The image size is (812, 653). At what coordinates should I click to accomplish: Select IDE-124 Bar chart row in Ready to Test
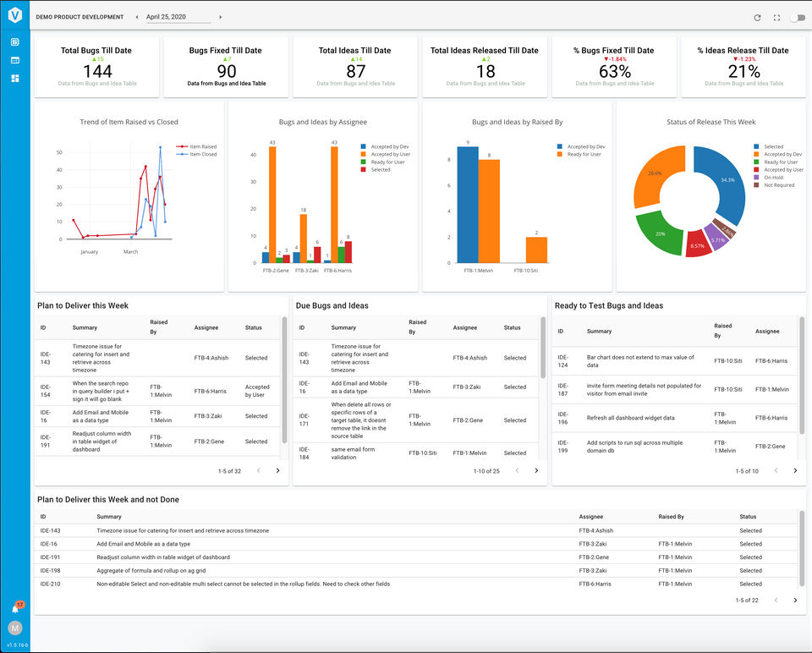675,361
